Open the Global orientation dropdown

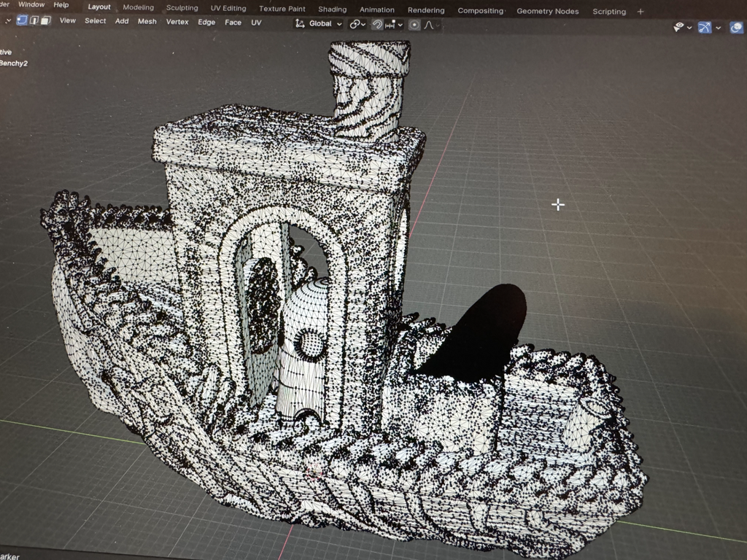coord(325,23)
